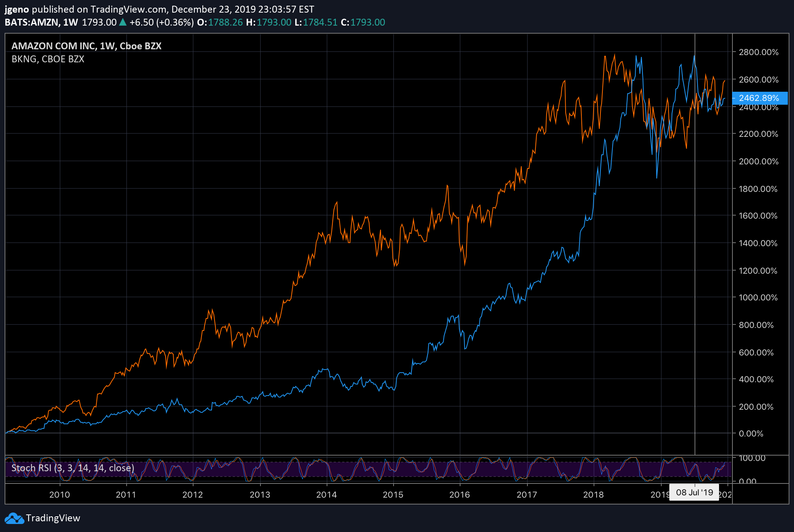Click the 0.00% price scale label

751,434
